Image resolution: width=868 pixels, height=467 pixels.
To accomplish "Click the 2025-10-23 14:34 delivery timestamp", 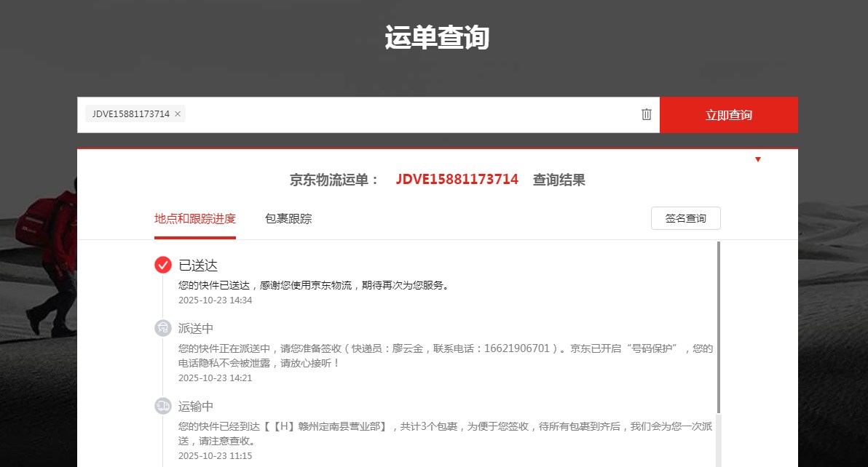I will [215, 300].
